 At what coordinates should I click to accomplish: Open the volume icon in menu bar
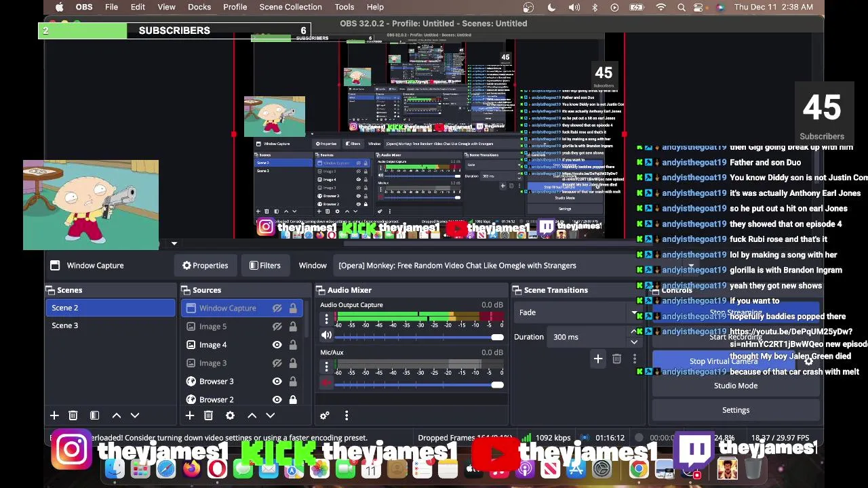(x=574, y=7)
